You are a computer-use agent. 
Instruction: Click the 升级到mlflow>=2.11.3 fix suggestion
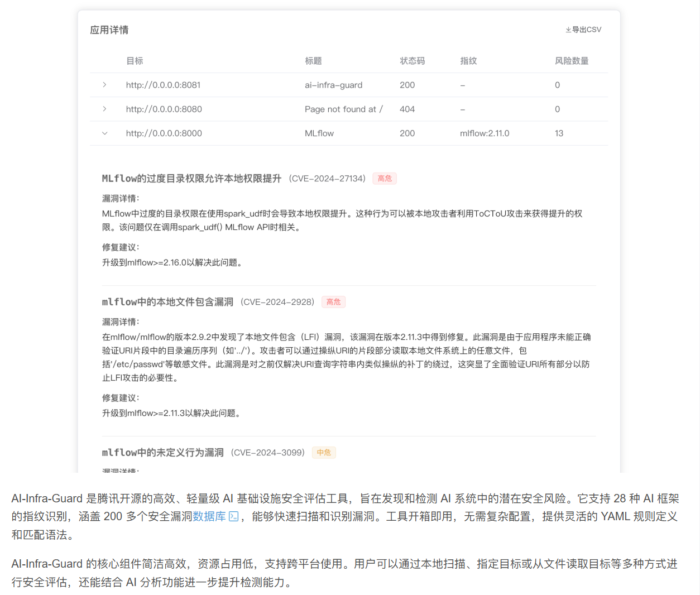pos(172,413)
